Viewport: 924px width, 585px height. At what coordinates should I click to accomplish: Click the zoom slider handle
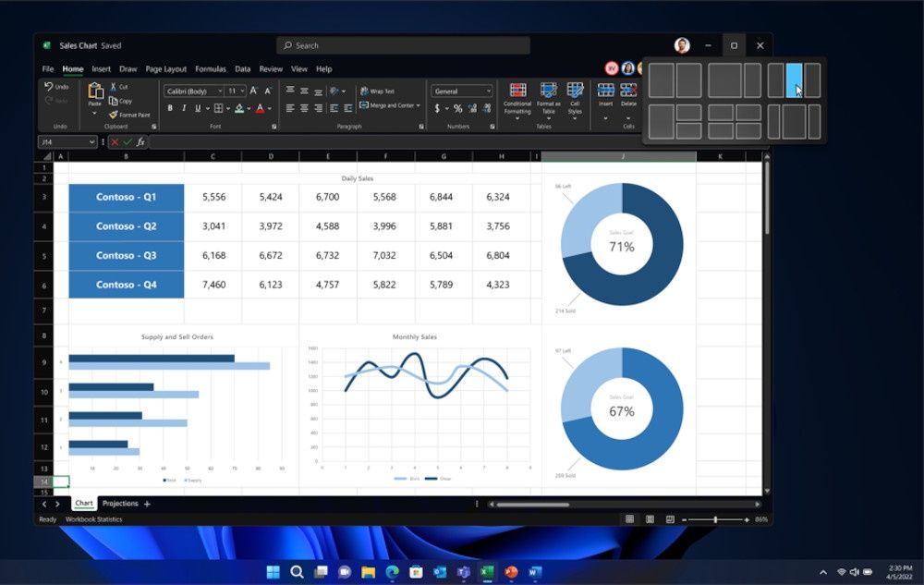pos(715,519)
